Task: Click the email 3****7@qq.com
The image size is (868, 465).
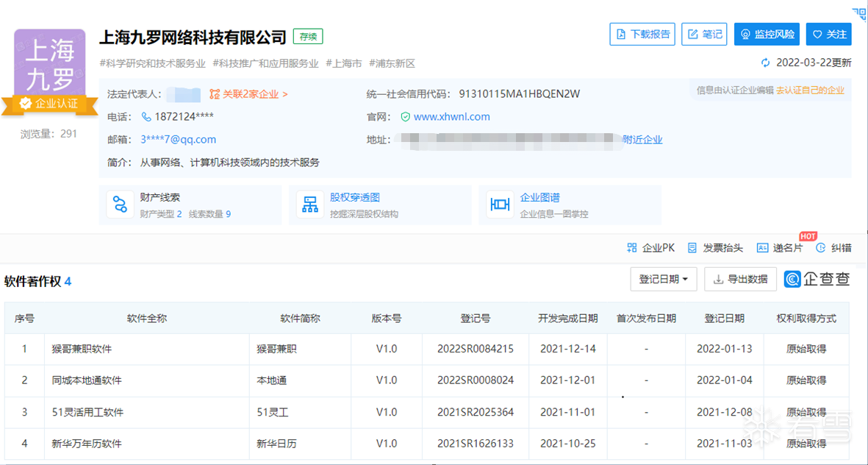Action: 179,140
